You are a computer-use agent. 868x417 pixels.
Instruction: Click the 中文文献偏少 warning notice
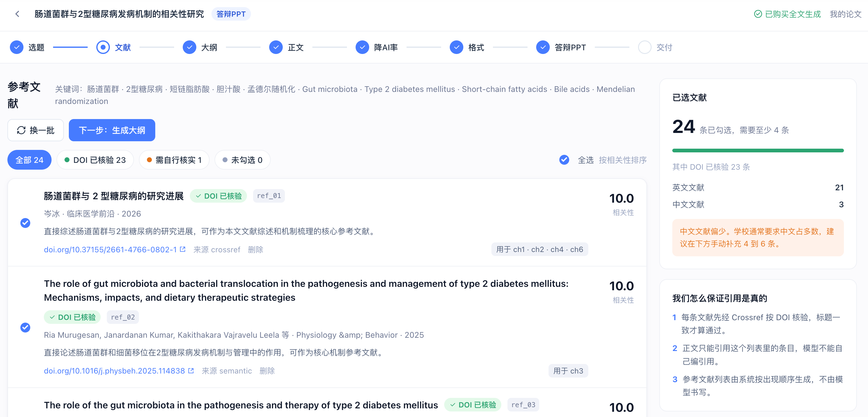tap(758, 237)
